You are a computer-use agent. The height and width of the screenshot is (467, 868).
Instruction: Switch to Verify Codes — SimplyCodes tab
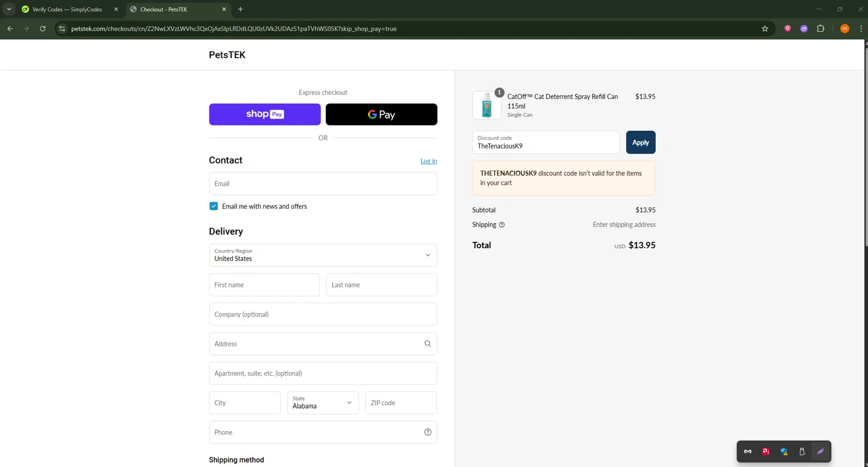pyautogui.click(x=67, y=9)
